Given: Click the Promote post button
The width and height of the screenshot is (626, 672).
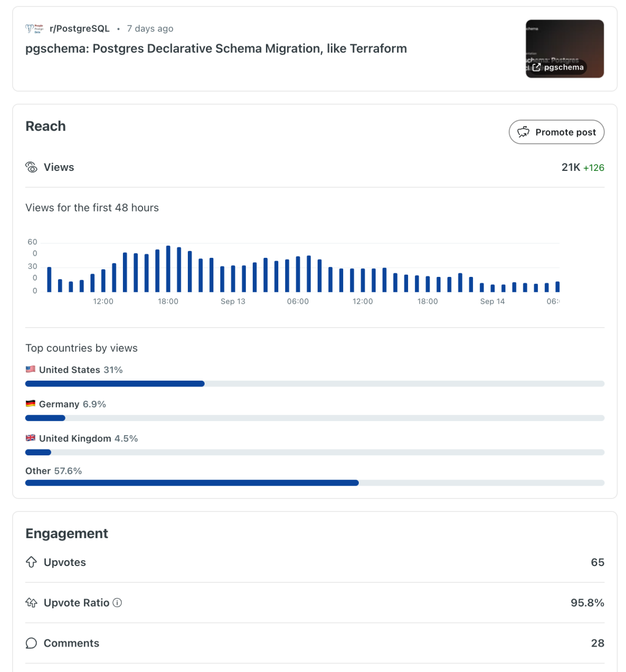Looking at the screenshot, I should point(556,132).
